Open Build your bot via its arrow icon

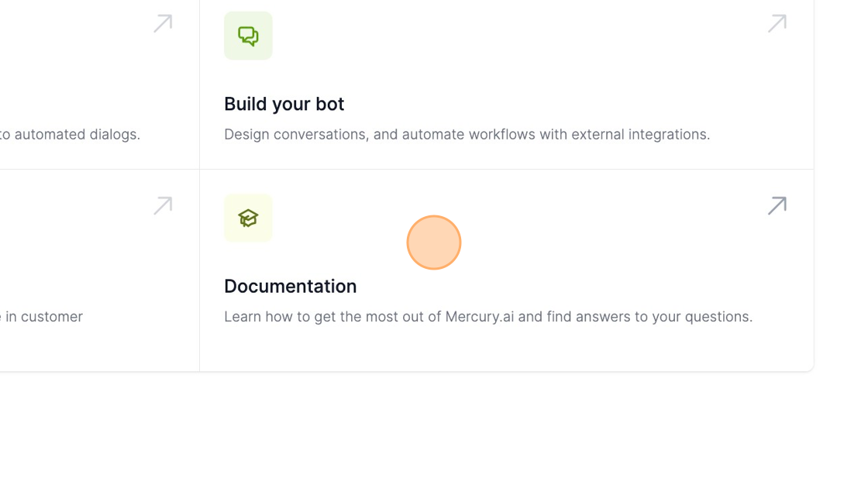point(777,23)
